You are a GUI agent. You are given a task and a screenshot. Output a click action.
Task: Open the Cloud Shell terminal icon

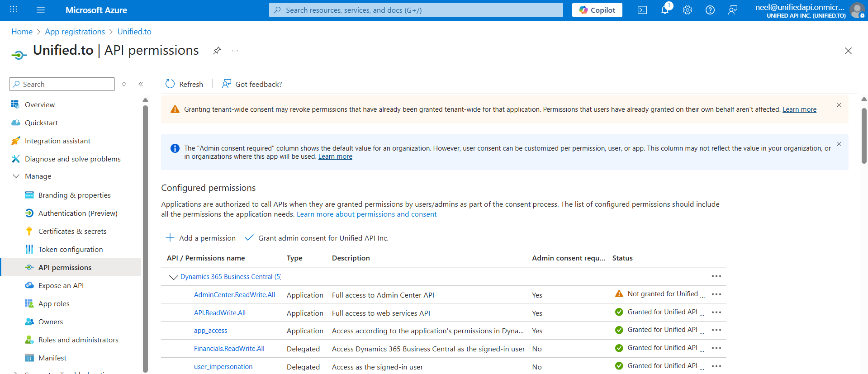click(642, 10)
